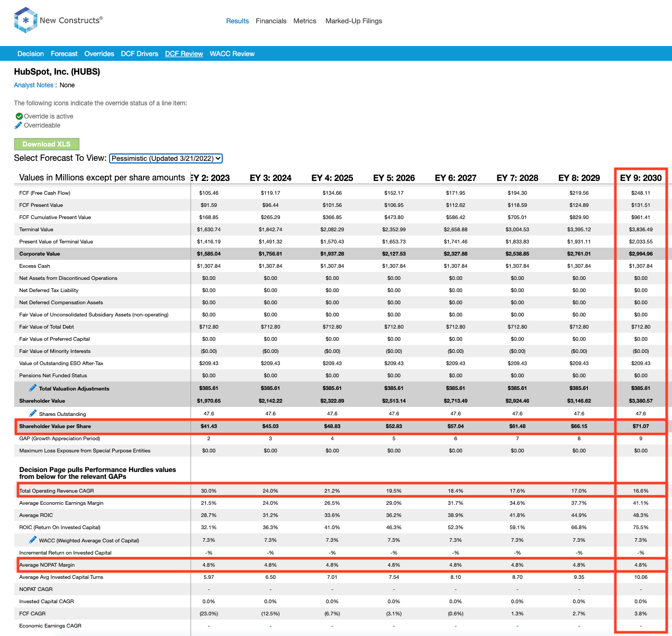This screenshot has height=636, width=672.
Task: Open the Select Forecast To View dropdown
Action: [166, 158]
